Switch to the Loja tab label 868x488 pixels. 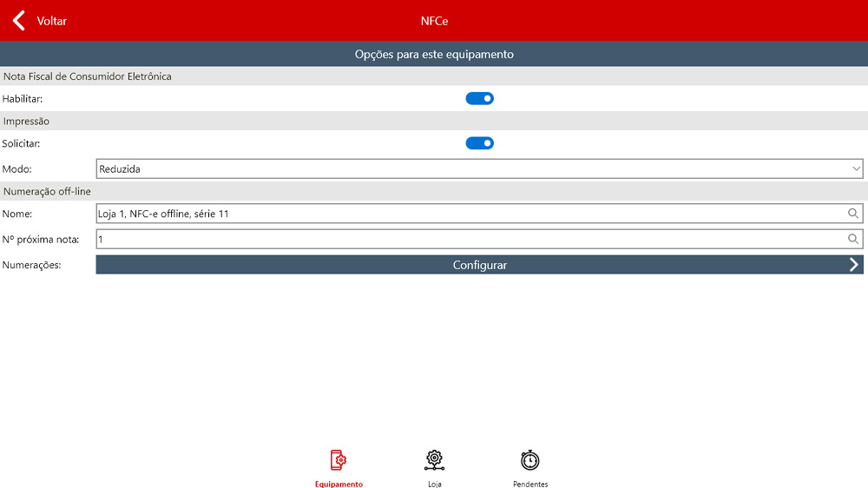[x=434, y=484]
